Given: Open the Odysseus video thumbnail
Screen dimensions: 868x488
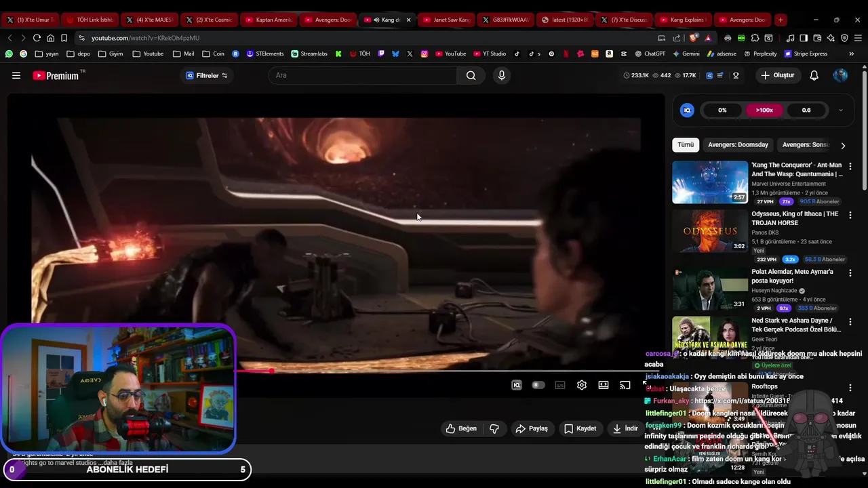Looking at the screenshot, I should point(710,231).
